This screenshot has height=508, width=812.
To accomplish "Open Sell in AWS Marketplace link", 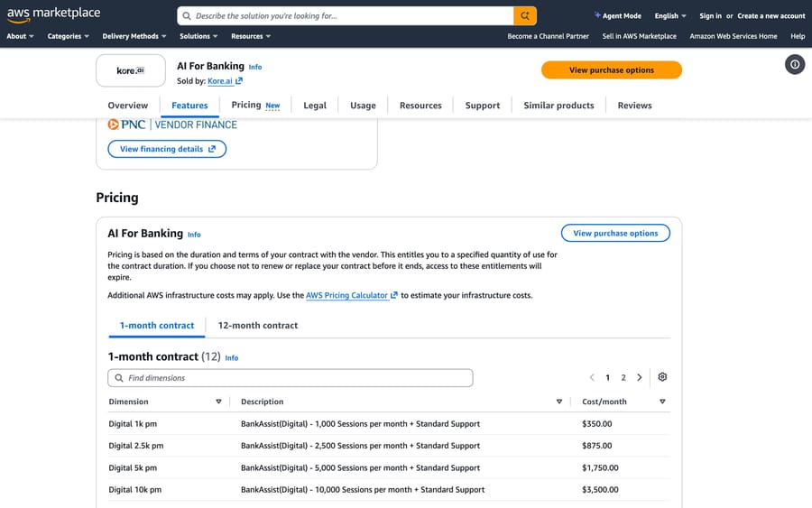I will click(639, 36).
